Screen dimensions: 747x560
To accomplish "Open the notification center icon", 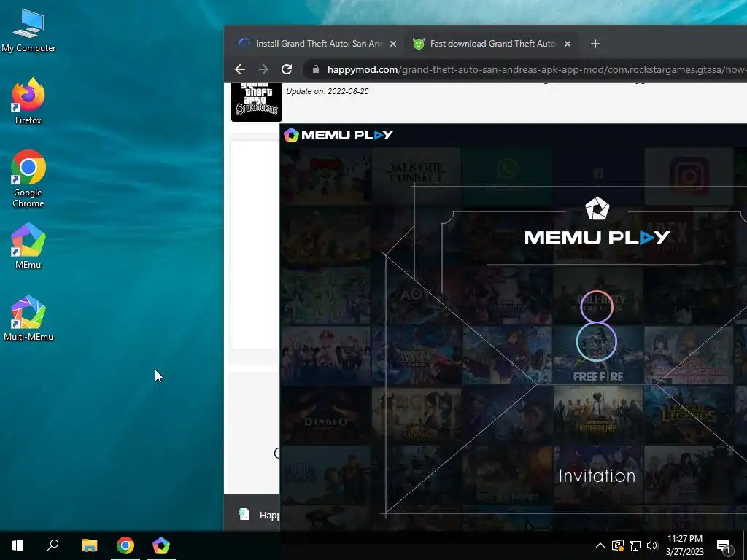I will click(724, 545).
